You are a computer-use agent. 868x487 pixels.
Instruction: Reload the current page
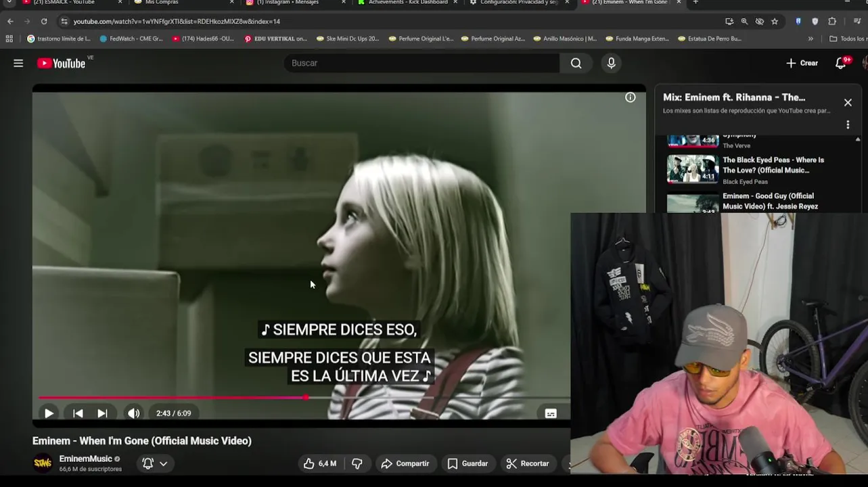click(x=44, y=21)
